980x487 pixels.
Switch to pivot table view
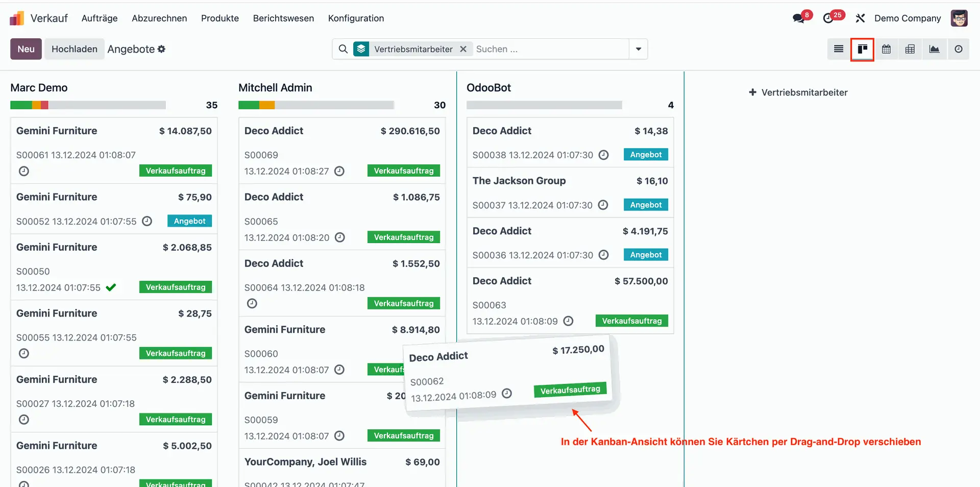910,49
